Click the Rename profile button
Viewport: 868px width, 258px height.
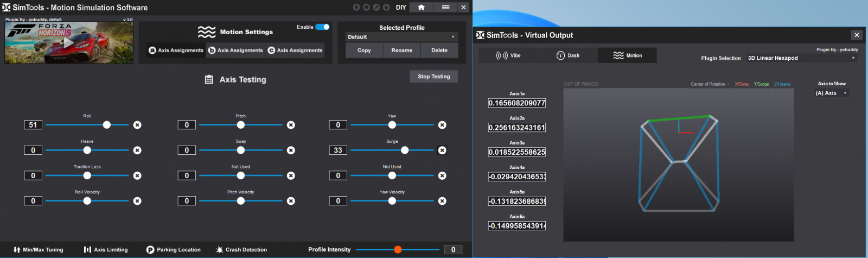tap(401, 51)
